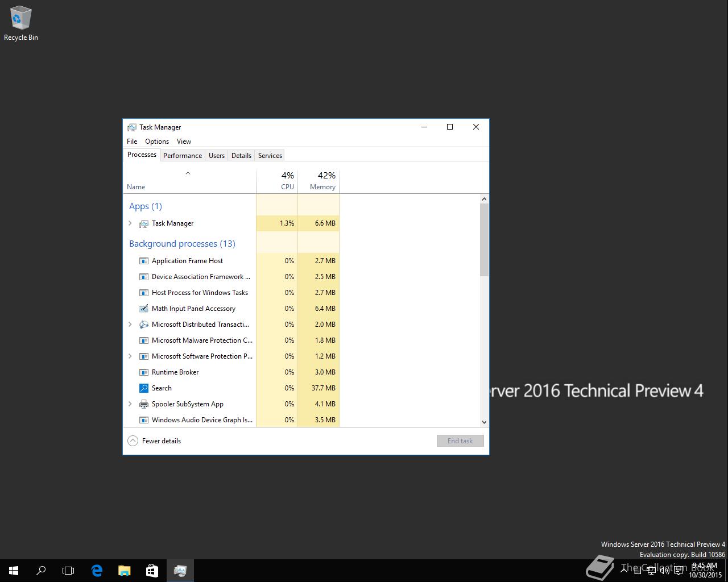
Task: Launch Microsoft Edge from the taskbar
Action: click(x=97, y=571)
